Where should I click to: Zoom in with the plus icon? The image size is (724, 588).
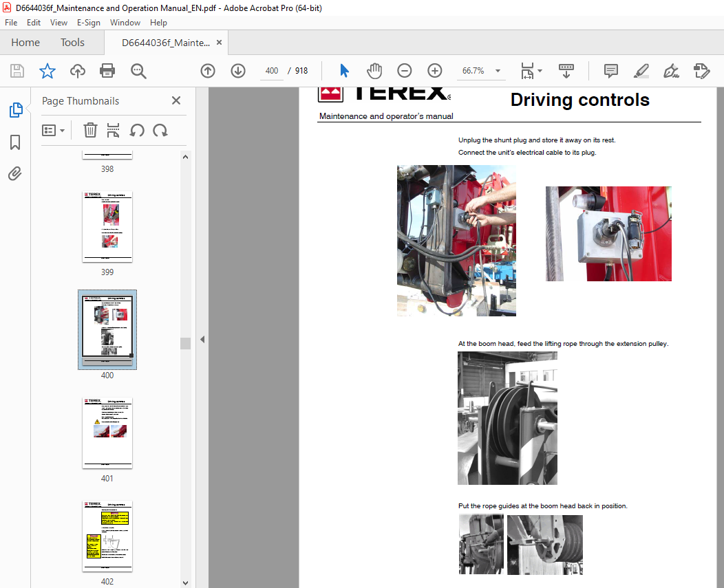pyautogui.click(x=434, y=71)
